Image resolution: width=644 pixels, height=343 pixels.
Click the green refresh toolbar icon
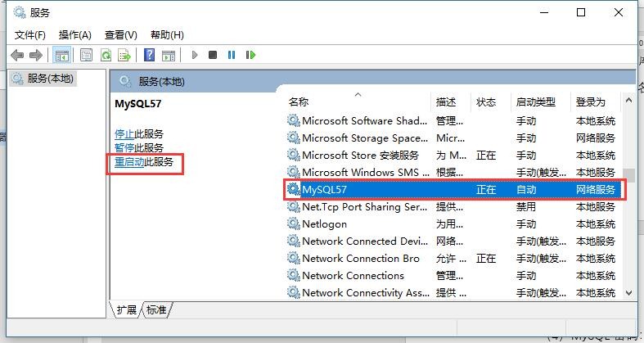pos(106,55)
